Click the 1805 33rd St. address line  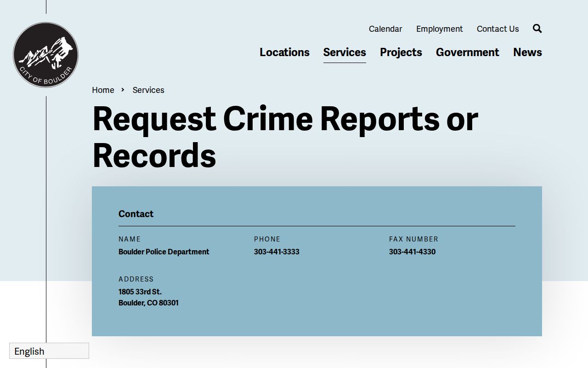[x=140, y=292]
